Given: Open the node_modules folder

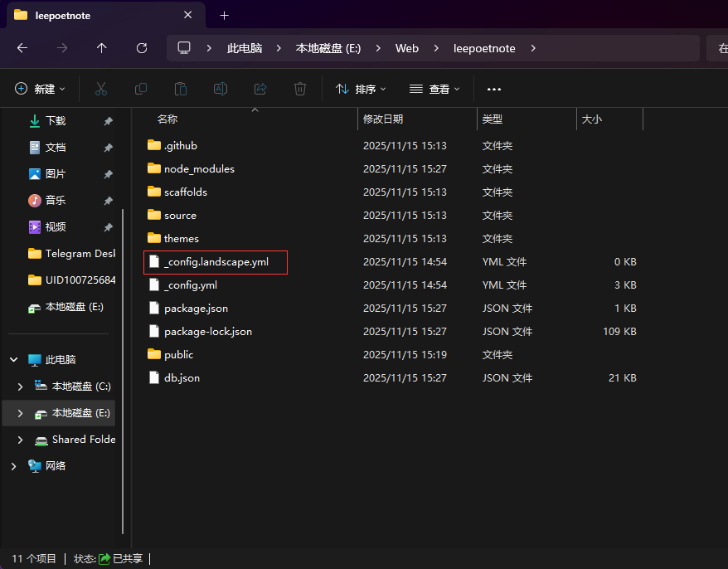Looking at the screenshot, I should pos(199,169).
